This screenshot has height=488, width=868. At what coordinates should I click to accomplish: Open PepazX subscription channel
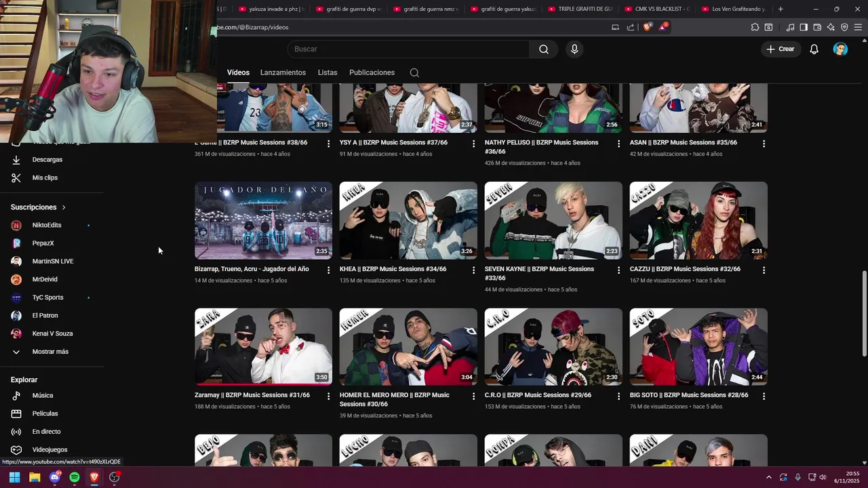tap(42, 243)
